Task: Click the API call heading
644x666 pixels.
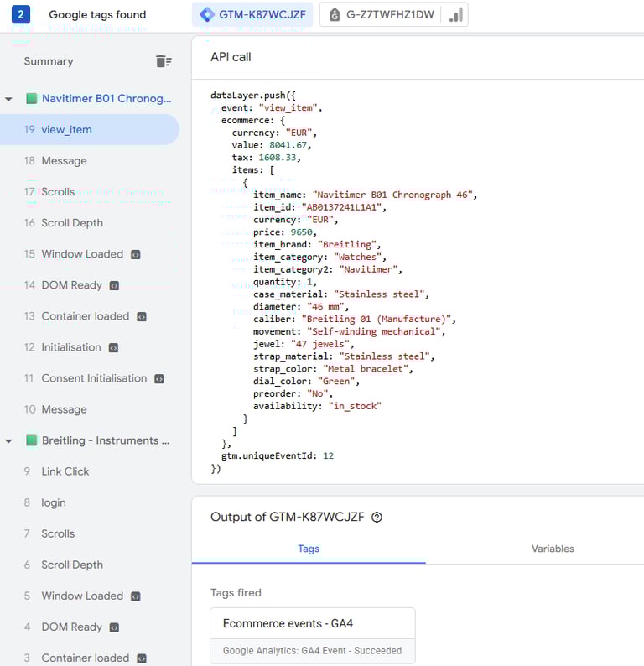Action: (231, 57)
